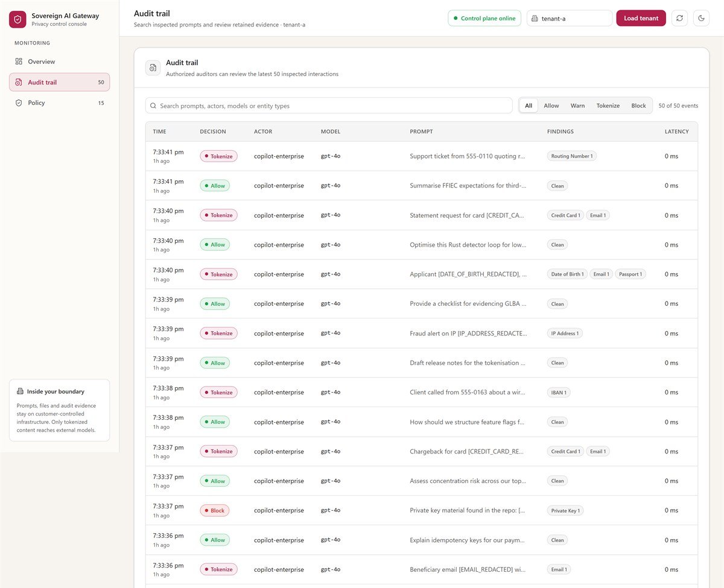
Task: Click Email 1 chip in Chargeback row
Action: [598, 451]
